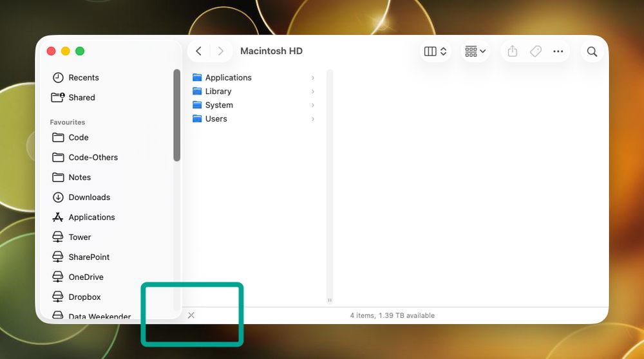Click the blue Applications folder icon
Image resolution: width=644 pixels, height=359 pixels.
[x=197, y=77]
